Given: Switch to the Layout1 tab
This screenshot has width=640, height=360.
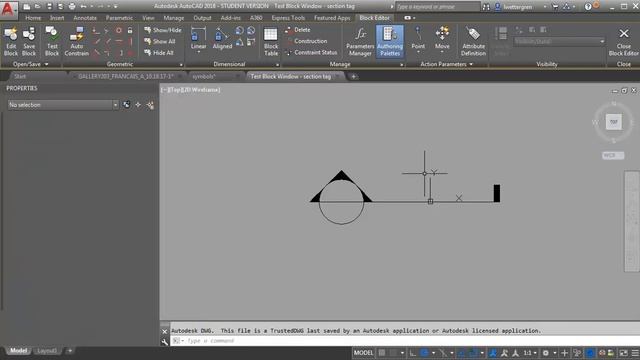Looking at the screenshot, I should click(47, 351).
